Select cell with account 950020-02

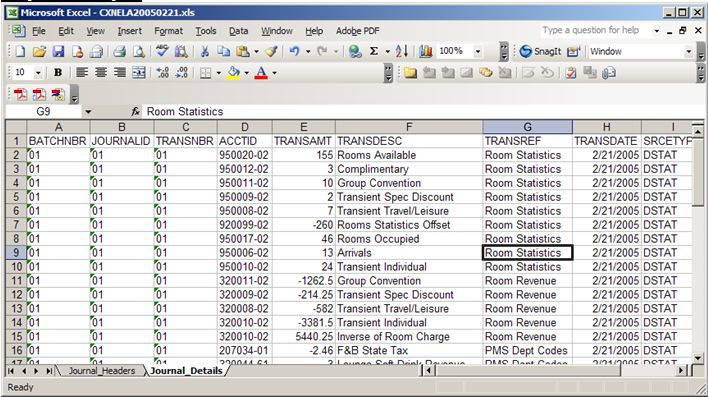(x=244, y=155)
